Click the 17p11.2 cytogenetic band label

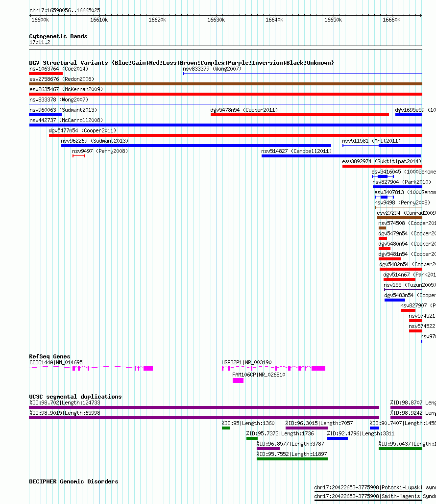tap(40, 42)
